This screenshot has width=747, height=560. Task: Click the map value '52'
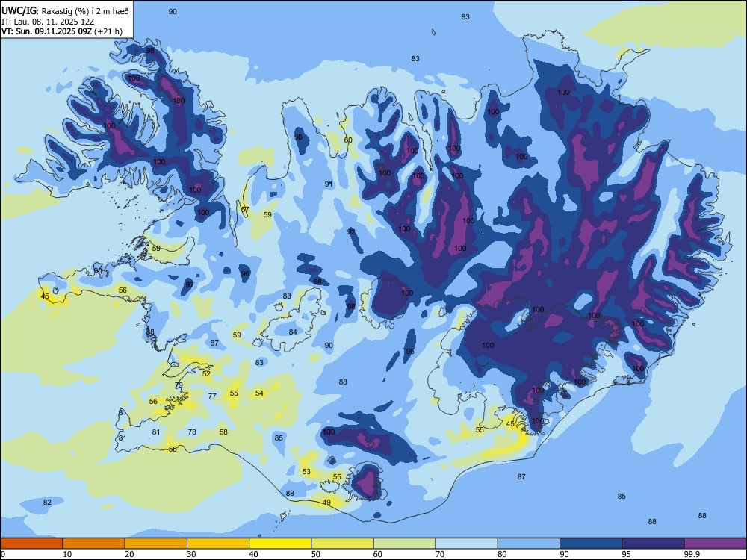point(206,373)
